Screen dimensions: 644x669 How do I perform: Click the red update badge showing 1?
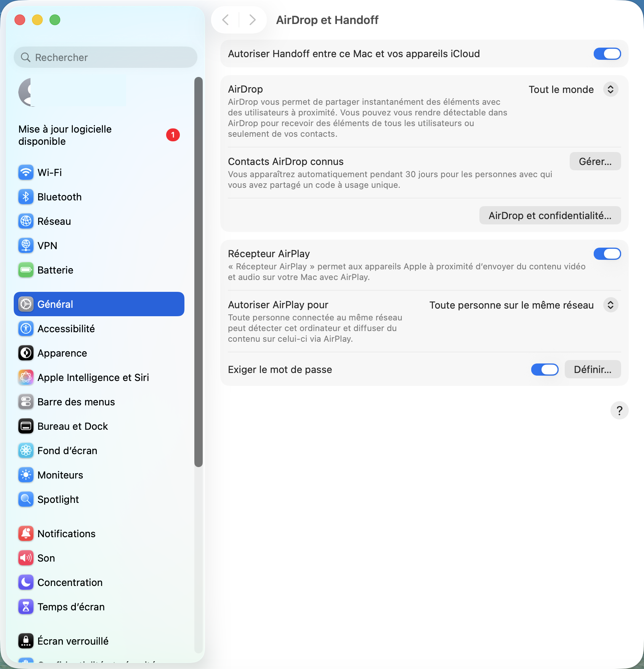pyautogui.click(x=173, y=135)
